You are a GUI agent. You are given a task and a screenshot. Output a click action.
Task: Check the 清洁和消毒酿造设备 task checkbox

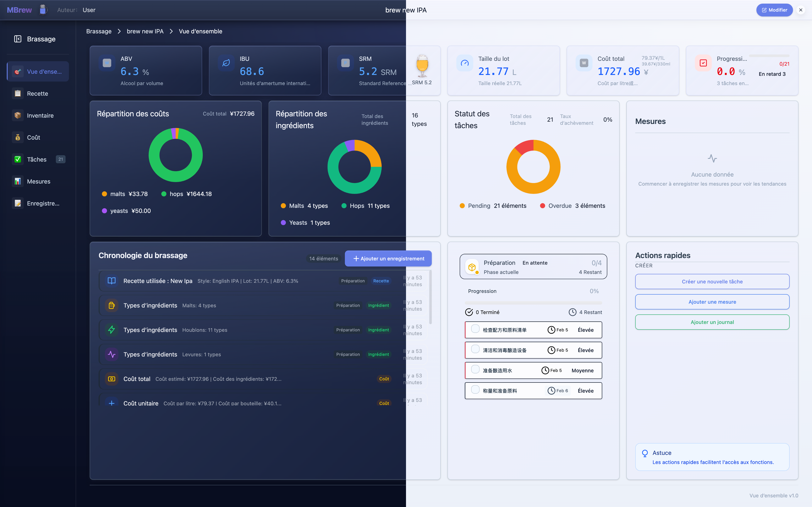[475, 349]
